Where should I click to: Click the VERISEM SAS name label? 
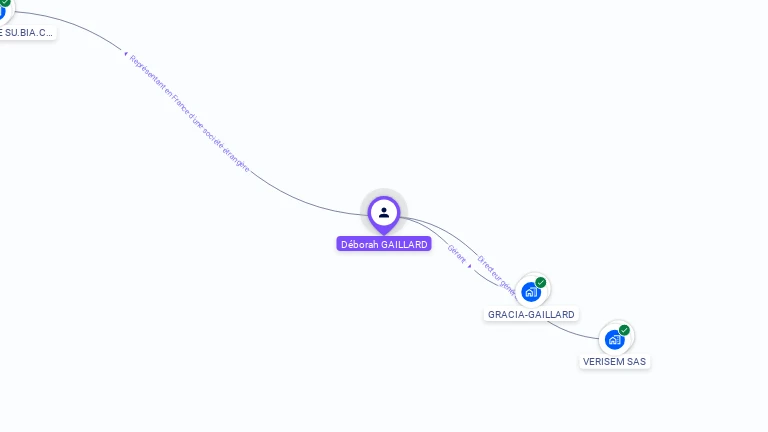[614, 361]
